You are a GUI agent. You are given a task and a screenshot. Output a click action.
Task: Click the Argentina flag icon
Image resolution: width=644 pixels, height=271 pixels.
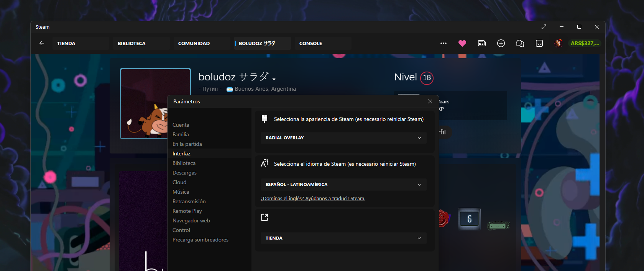click(230, 89)
